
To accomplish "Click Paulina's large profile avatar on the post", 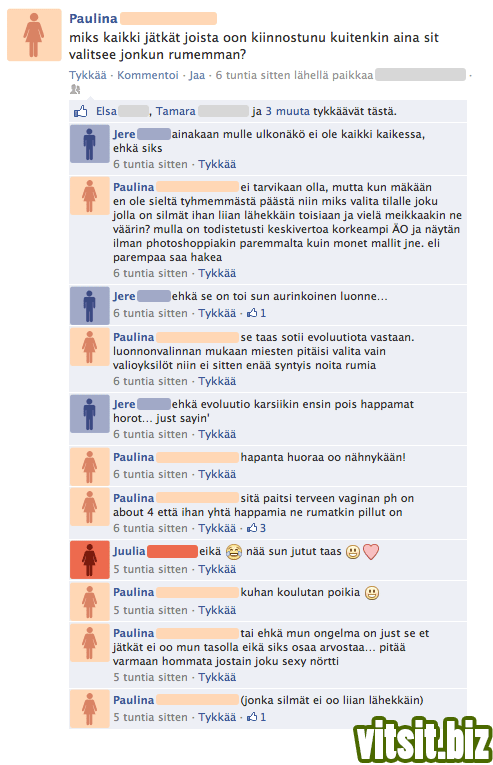I will point(34,35).
